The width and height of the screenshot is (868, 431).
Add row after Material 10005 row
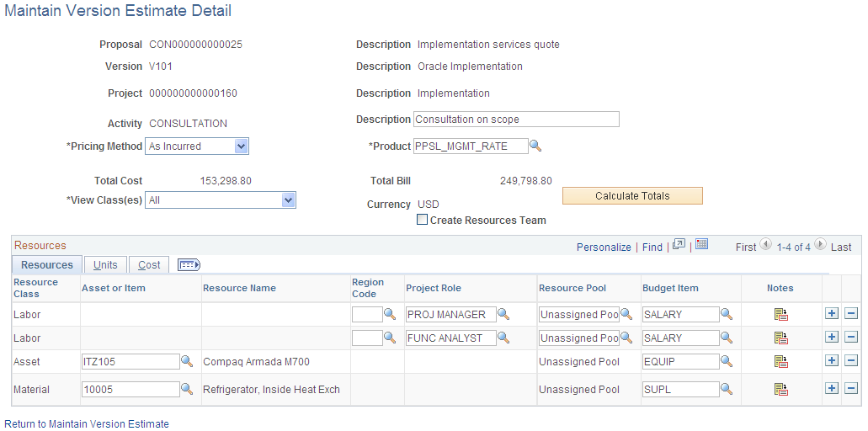(832, 388)
